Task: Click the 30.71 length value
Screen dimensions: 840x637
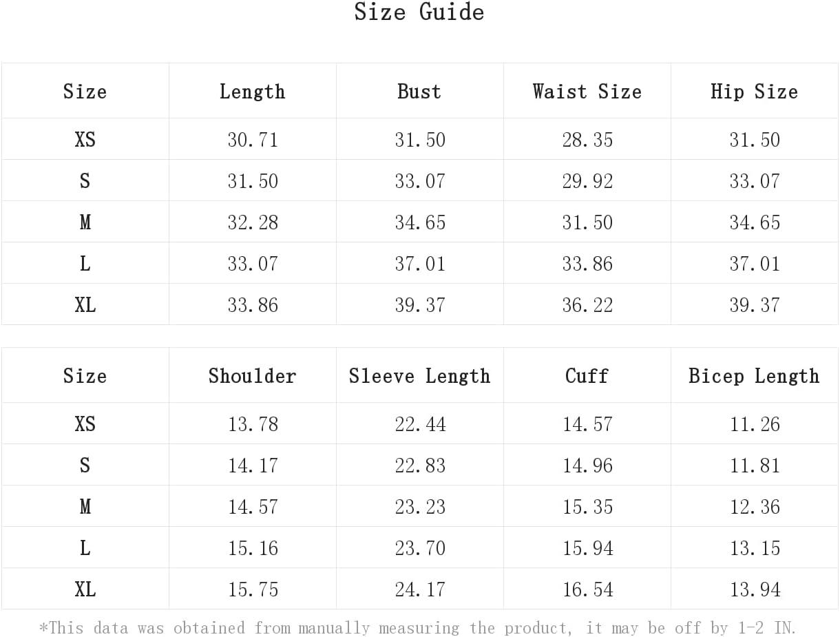Action: 253,139
